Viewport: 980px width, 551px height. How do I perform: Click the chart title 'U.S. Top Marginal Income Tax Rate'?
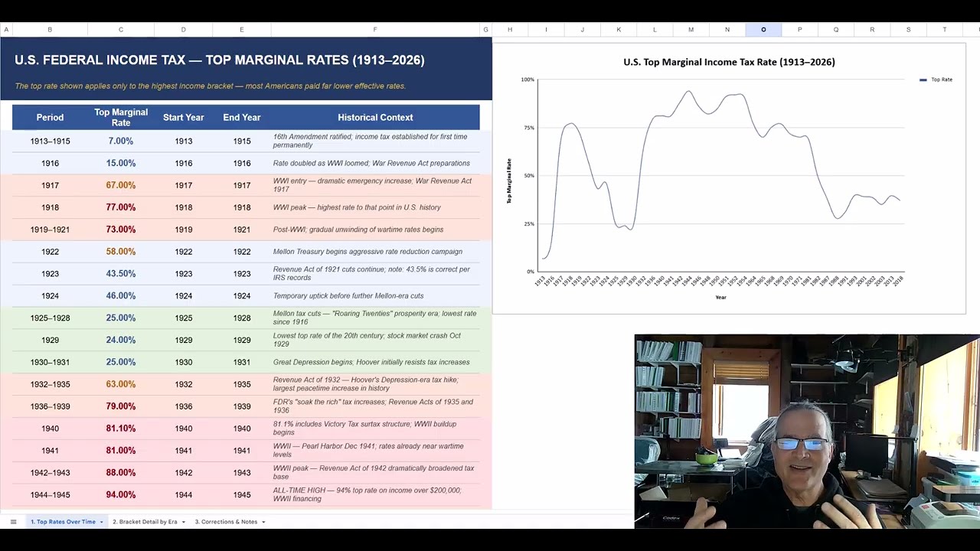(729, 62)
